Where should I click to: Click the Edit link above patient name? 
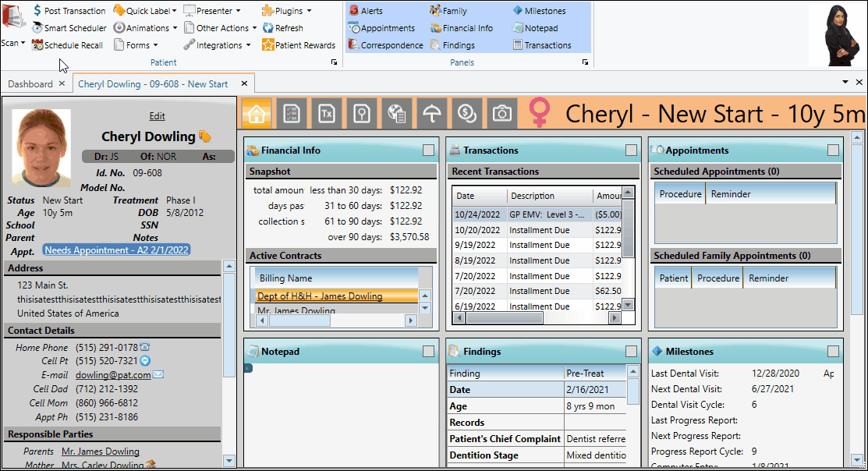click(x=157, y=116)
